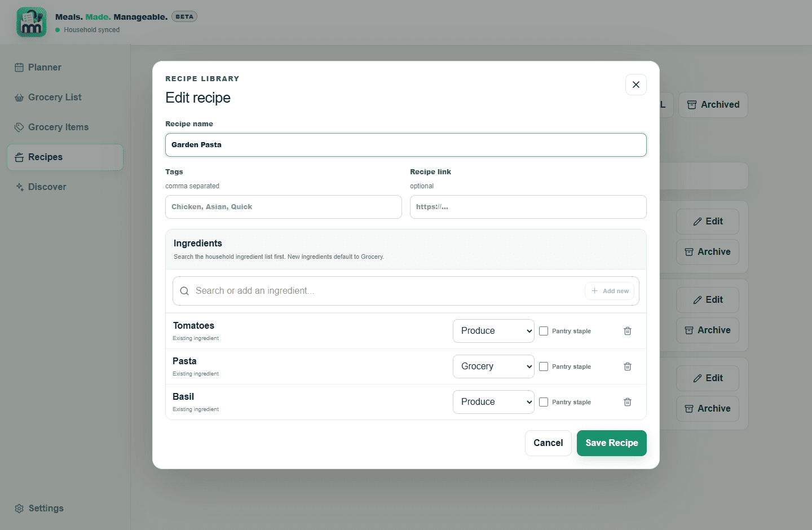812x530 pixels.
Task: Open the Planner page
Action: tap(65, 68)
